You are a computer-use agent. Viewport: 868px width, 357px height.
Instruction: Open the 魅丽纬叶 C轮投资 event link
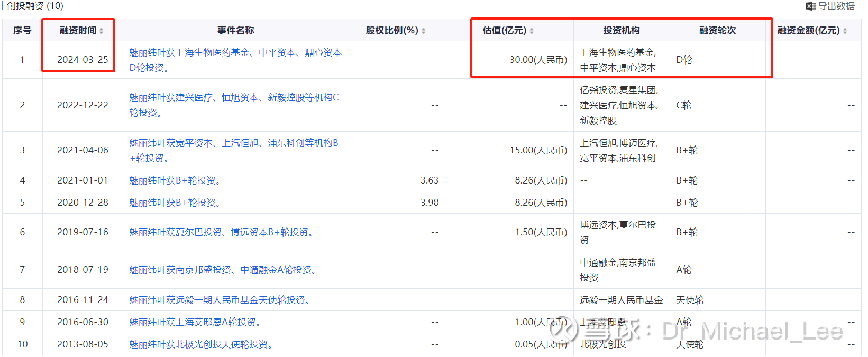point(234,105)
